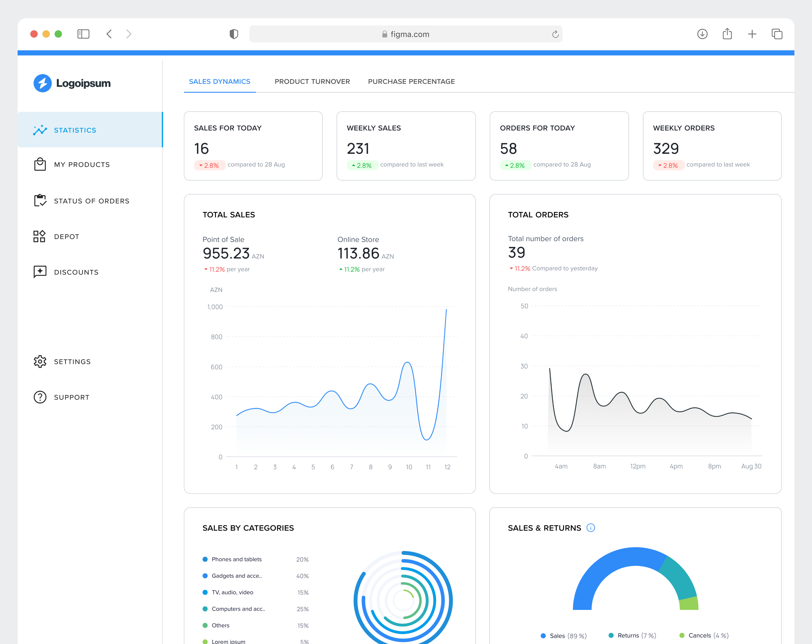The image size is (812, 644).
Task: Select My Products from the sidebar
Action: (x=81, y=164)
